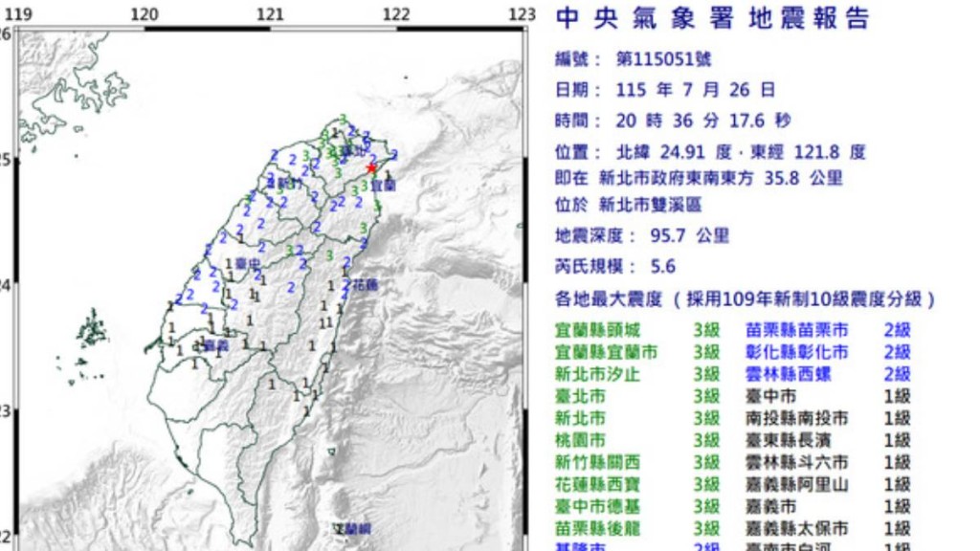Click the 雲林縣斗六市 entry

(828, 462)
